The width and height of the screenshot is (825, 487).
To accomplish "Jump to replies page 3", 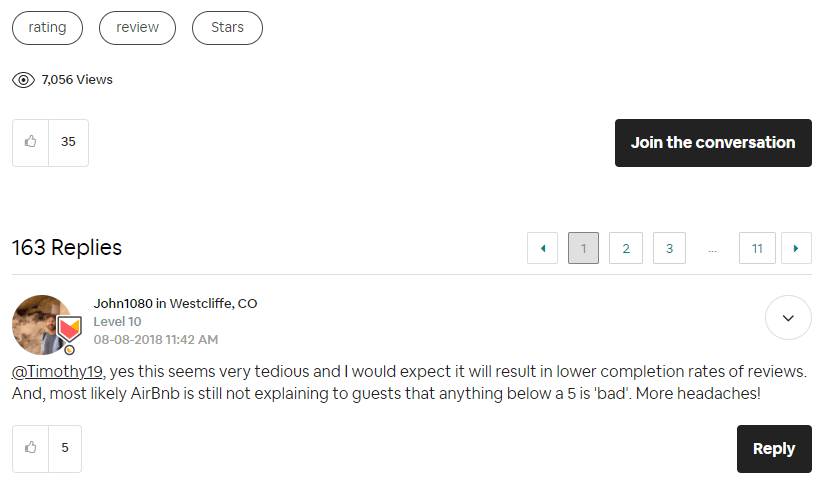I will [669, 248].
